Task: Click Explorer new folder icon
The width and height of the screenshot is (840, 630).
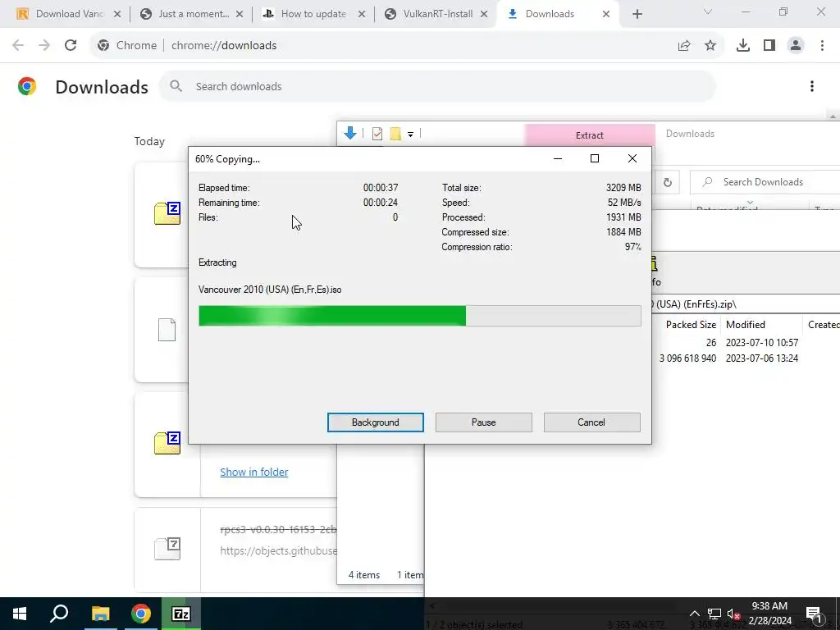Action: click(395, 134)
